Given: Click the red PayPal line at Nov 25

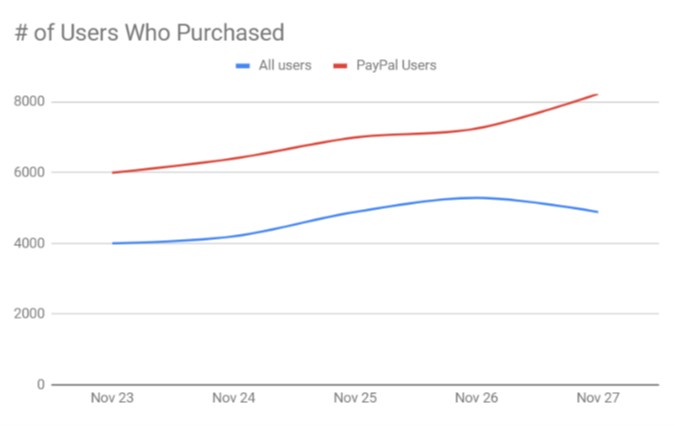Looking at the screenshot, I should (355, 138).
